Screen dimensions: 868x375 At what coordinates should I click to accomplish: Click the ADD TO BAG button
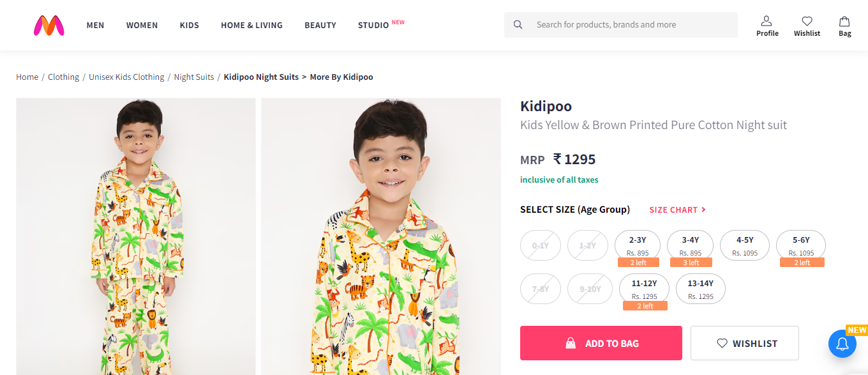[601, 343]
